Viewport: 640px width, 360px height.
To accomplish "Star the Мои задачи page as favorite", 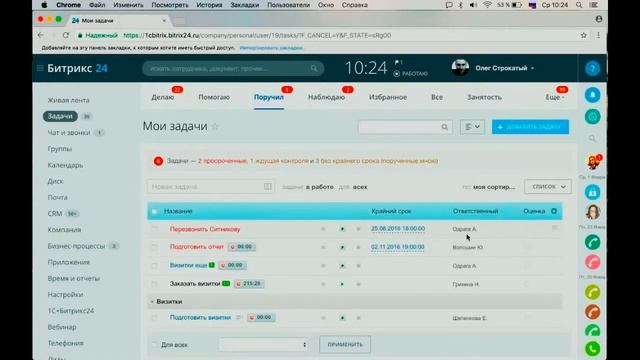I will pyautogui.click(x=215, y=127).
